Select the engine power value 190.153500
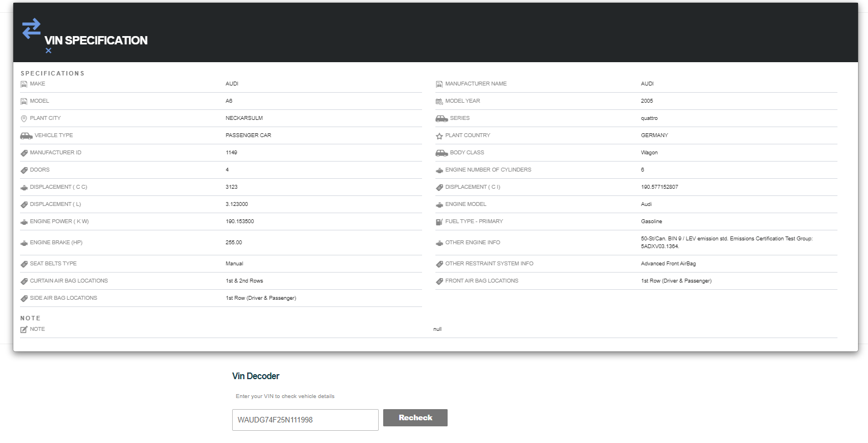Viewport: 868px width, 443px height. point(240,221)
